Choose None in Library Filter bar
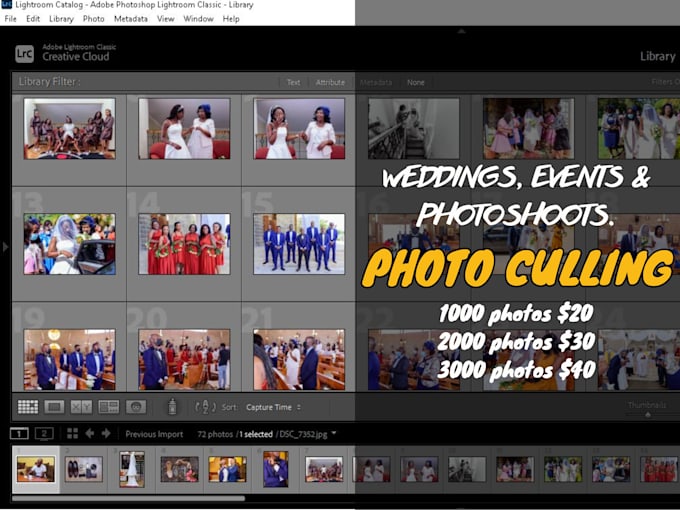 point(415,82)
